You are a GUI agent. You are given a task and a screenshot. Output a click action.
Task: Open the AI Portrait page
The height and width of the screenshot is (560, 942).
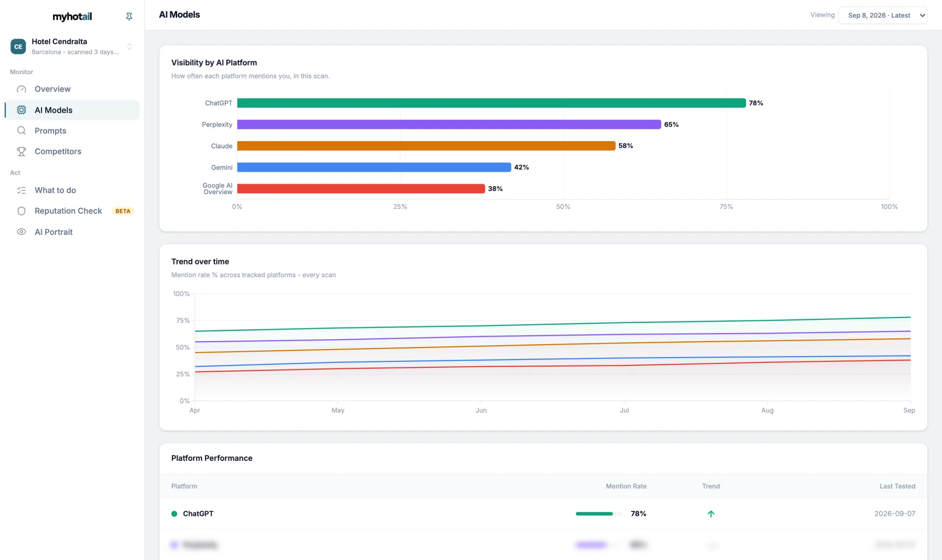coord(72,232)
